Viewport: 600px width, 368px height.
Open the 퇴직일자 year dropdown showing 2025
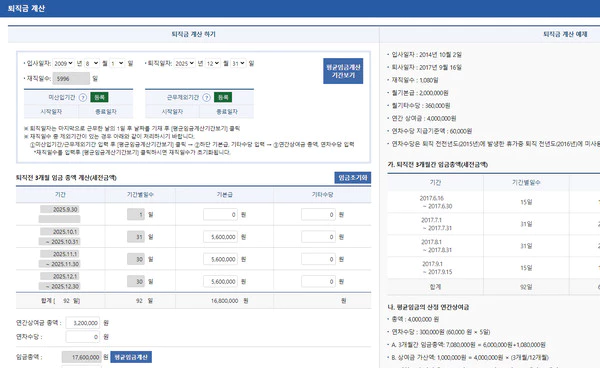pyautogui.click(x=184, y=64)
